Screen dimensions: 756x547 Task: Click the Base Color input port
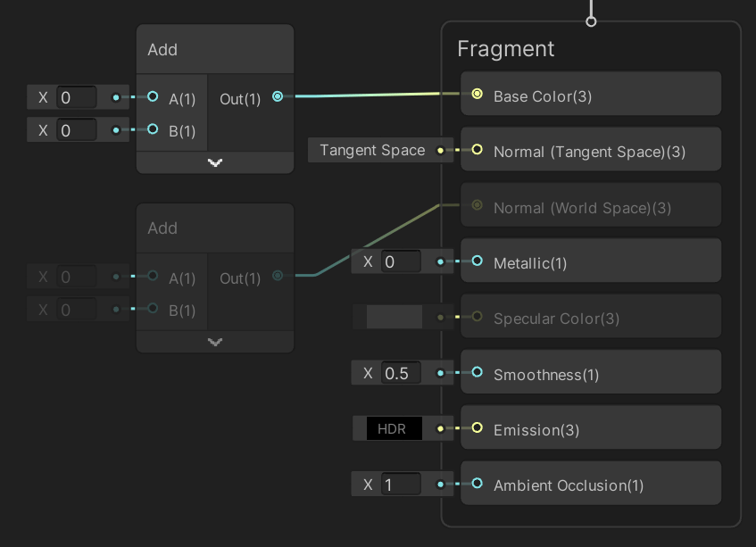pos(476,93)
